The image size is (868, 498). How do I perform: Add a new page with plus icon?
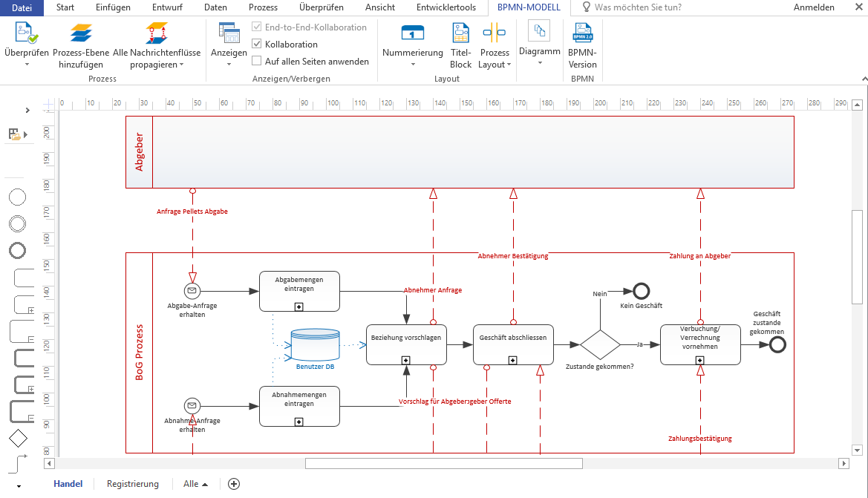[234, 484]
